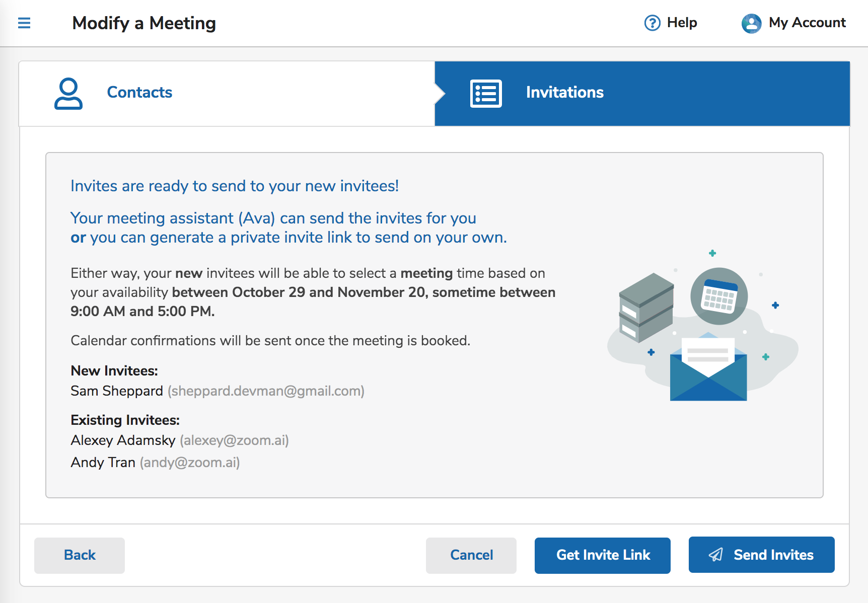Open the Help link text

(682, 23)
